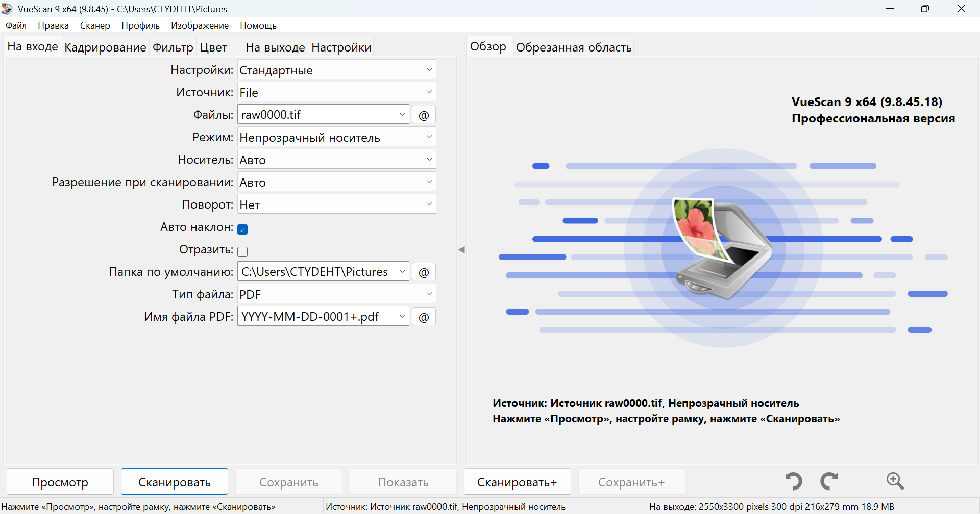The width and height of the screenshot is (980, 514).
Task: Click the VueScan app icon in title bar
Action: point(7,9)
